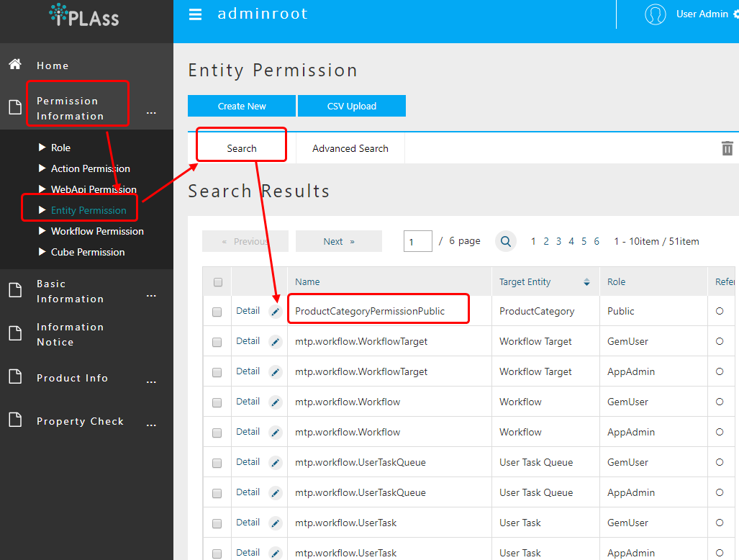Switch to the Advanced Search tab
Screen dimensions: 739x560
click(x=350, y=148)
